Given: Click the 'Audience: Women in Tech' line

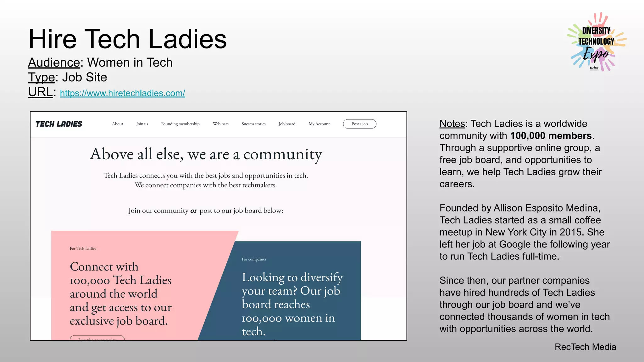Looking at the screenshot, I should click(x=100, y=63).
